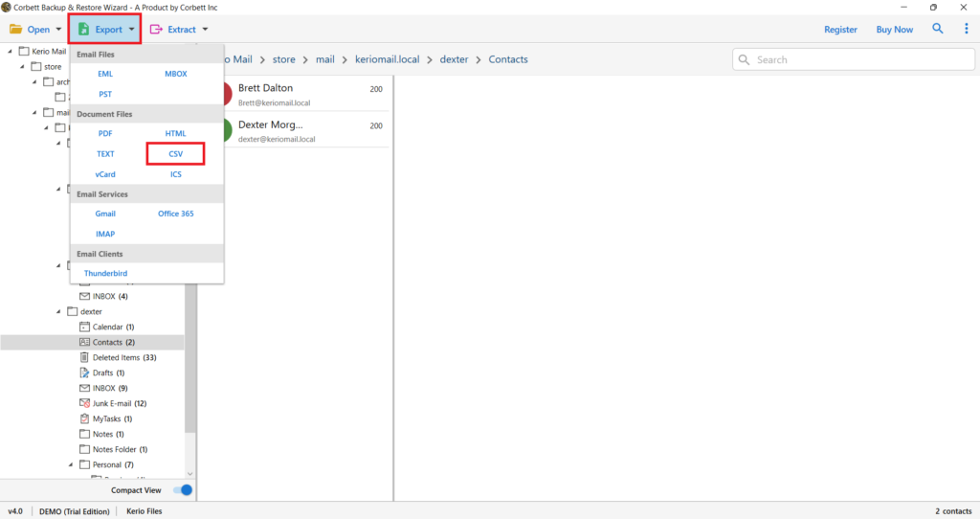Click the Junk E-mail icon
Viewport: 980px width, 519px height.
pyautogui.click(x=84, y=403)
